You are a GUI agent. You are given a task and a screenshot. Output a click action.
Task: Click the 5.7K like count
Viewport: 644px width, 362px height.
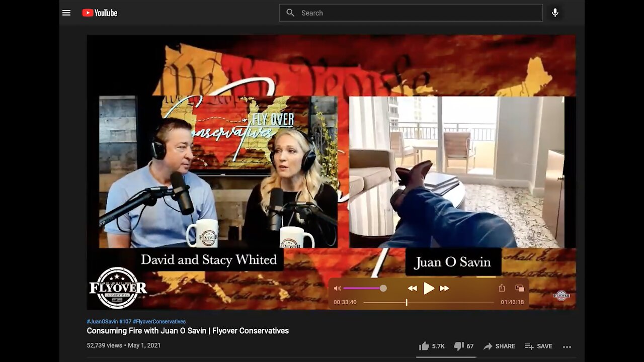pos(438,346)
